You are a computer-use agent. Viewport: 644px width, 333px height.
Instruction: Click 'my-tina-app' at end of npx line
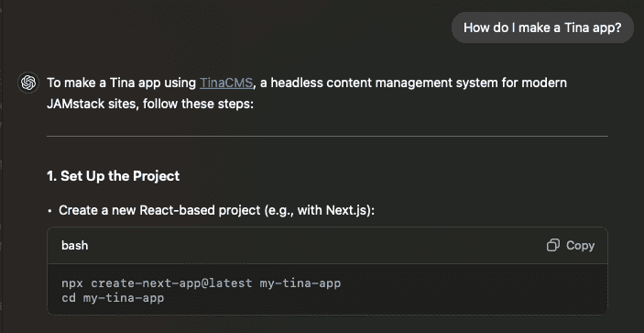(x=300, y=283)
